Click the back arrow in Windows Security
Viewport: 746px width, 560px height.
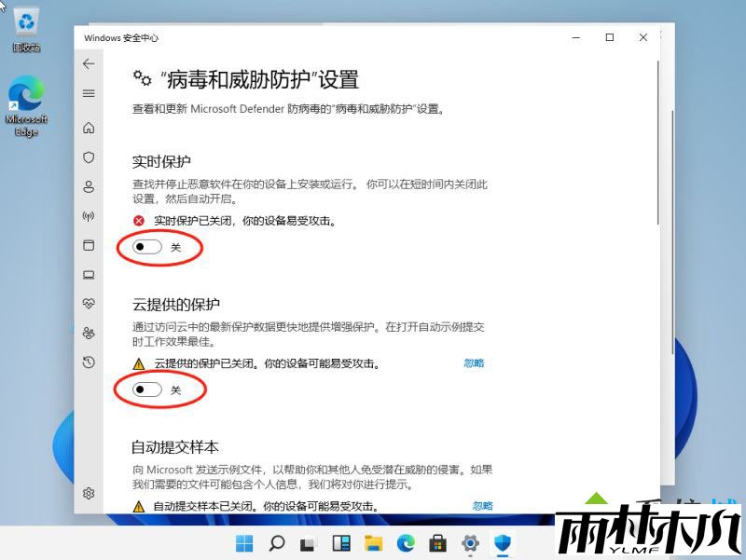pos(89,63)
